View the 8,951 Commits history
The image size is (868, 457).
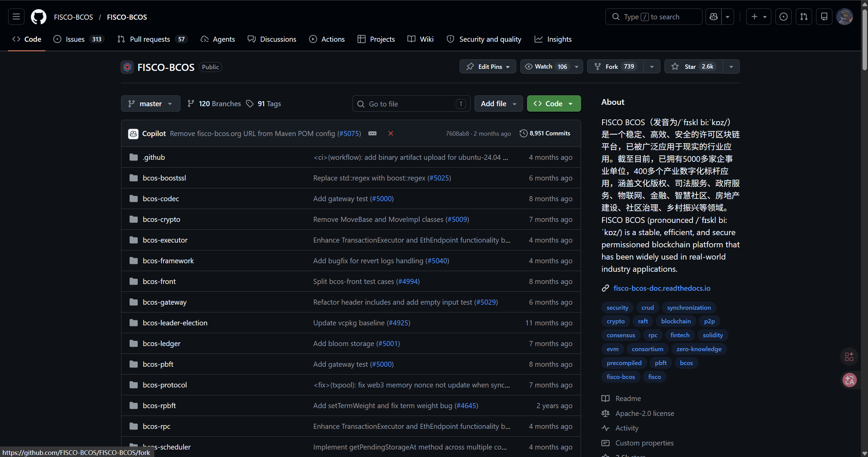(545, 133)
